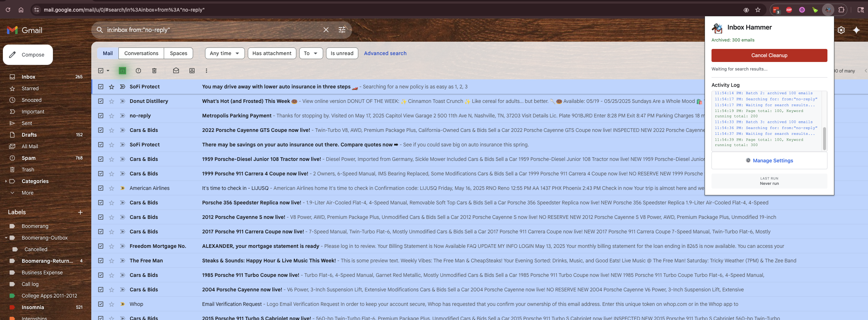The width and height of the screenshot is (868, 320).
Task: Star the Donut Distillery email
Action: click(112, 101)
